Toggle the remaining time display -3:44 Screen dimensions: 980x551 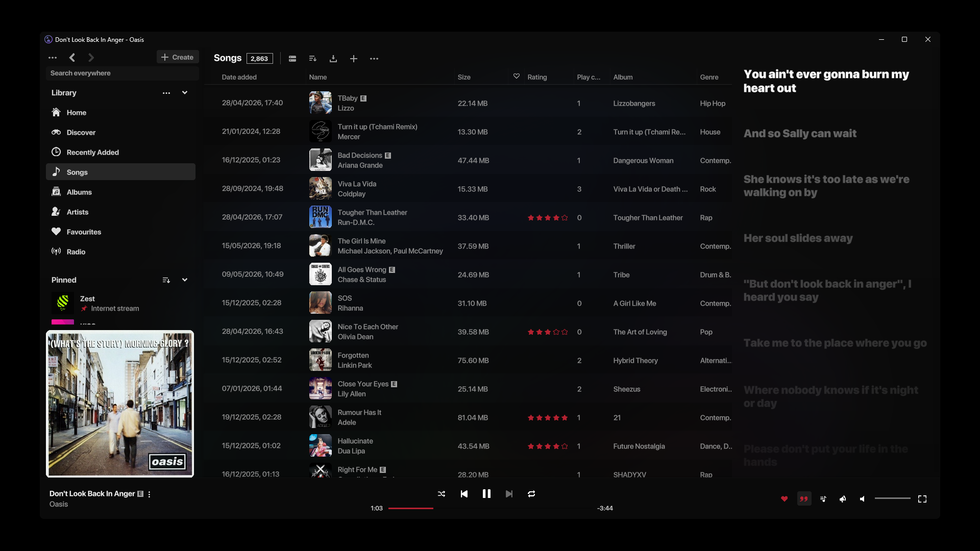tap(605, 508)
